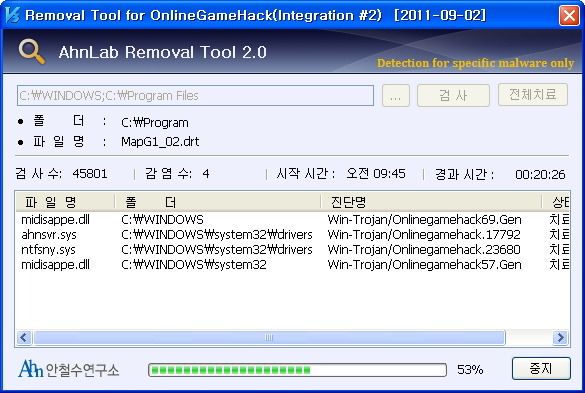This screenshot has height=393, width=585.
Task: Click current file name MapG1_02.drt
Action: pyautogui.click(x=160, y=142)
